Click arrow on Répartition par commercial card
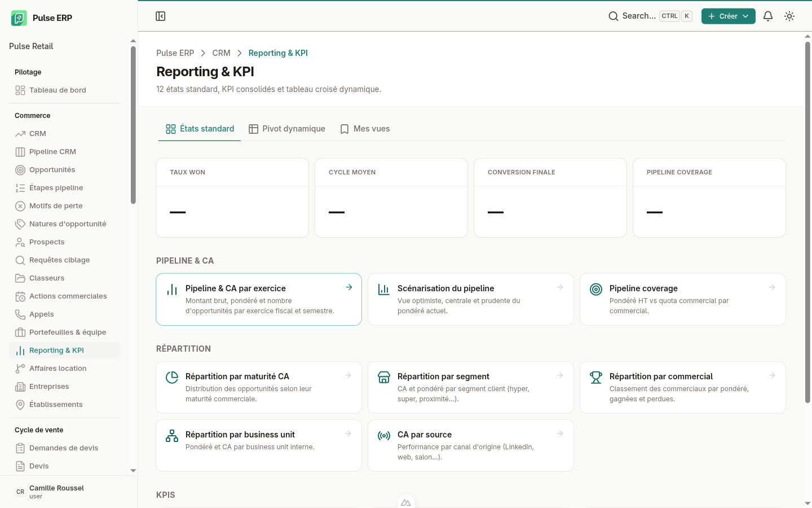Screen dimensions: 812x508 tap(772, 375)
